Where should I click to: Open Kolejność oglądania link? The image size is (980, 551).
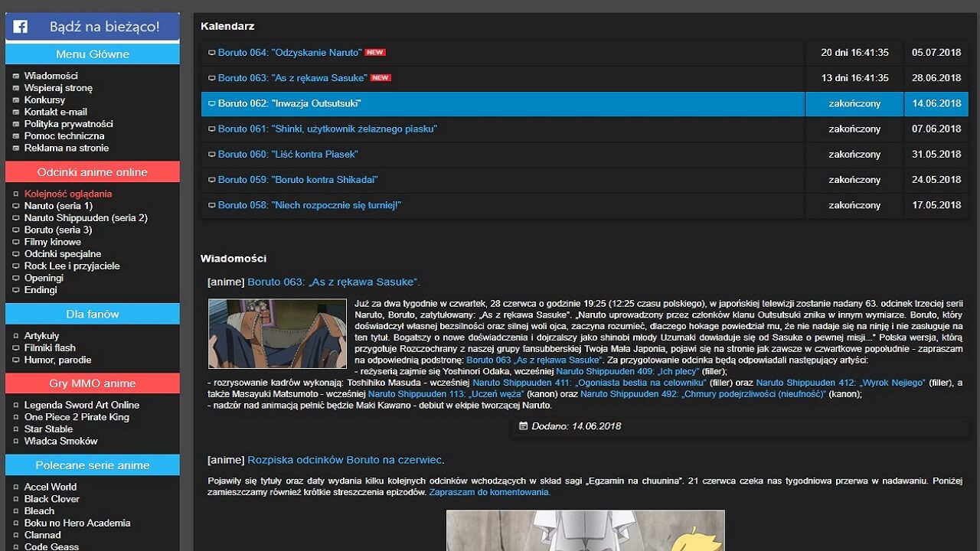pos(67,194)
